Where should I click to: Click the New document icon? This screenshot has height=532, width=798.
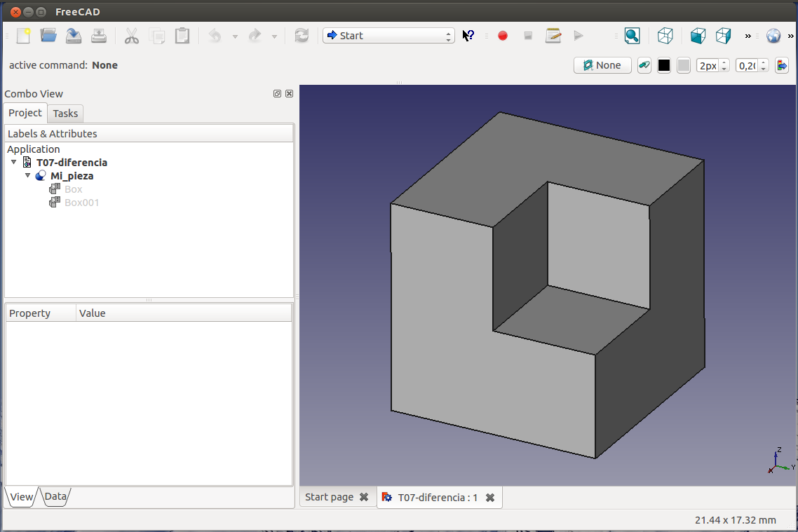point(24,36)
